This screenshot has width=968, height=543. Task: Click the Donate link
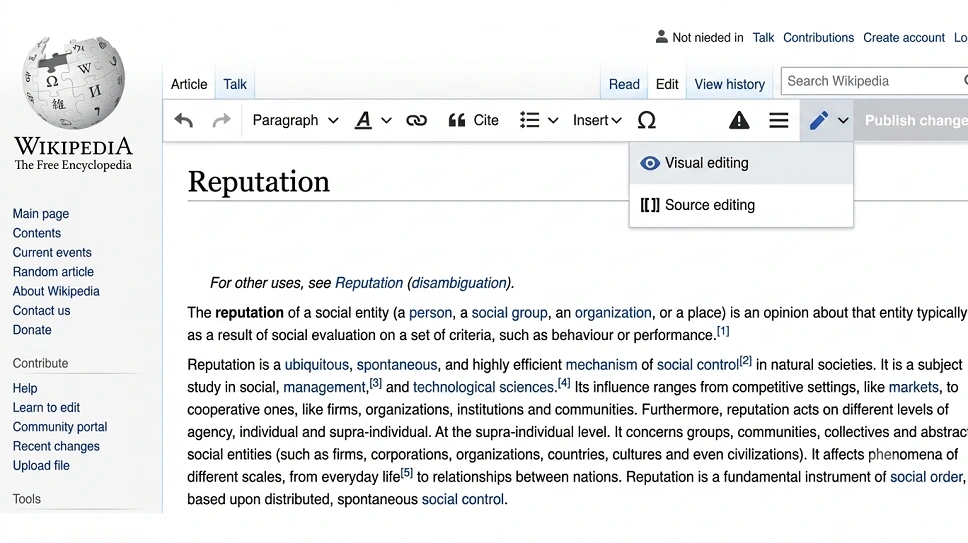[32, 330]
